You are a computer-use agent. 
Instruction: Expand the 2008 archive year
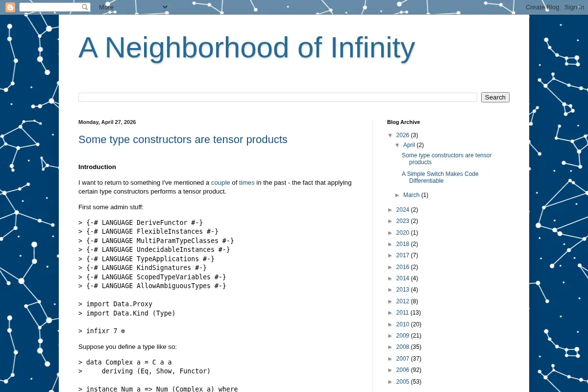click(391, 347)
